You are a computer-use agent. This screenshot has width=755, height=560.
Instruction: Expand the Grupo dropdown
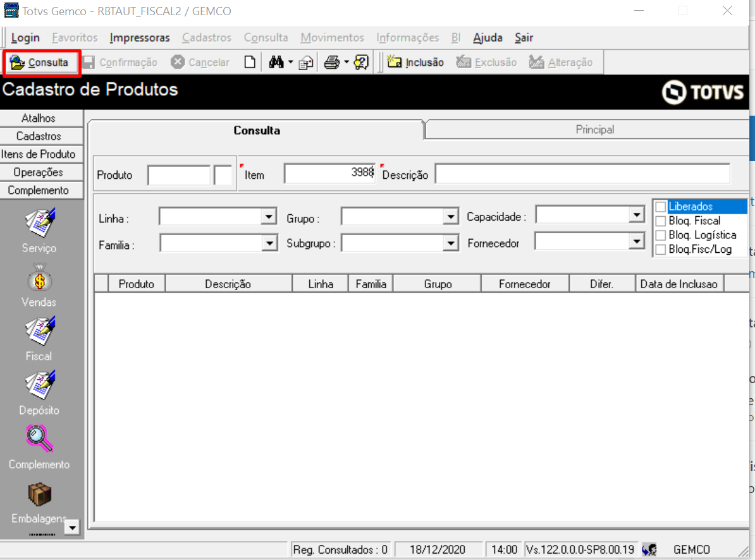pos(450,217)
